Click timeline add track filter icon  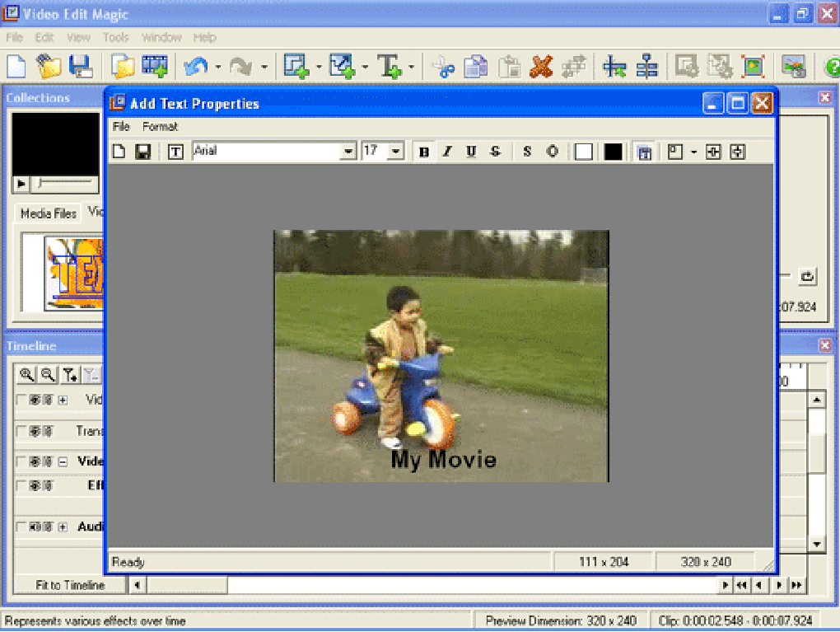point(69,375)
